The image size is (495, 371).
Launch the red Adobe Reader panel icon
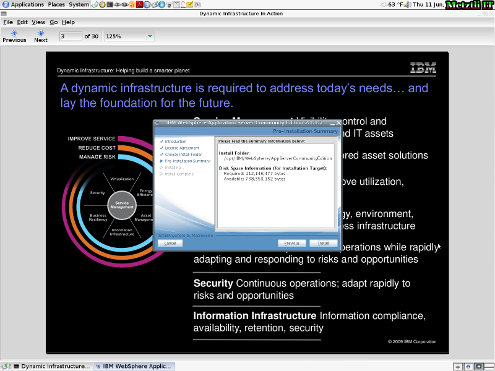pyautogui.click(x=139, y=5)
